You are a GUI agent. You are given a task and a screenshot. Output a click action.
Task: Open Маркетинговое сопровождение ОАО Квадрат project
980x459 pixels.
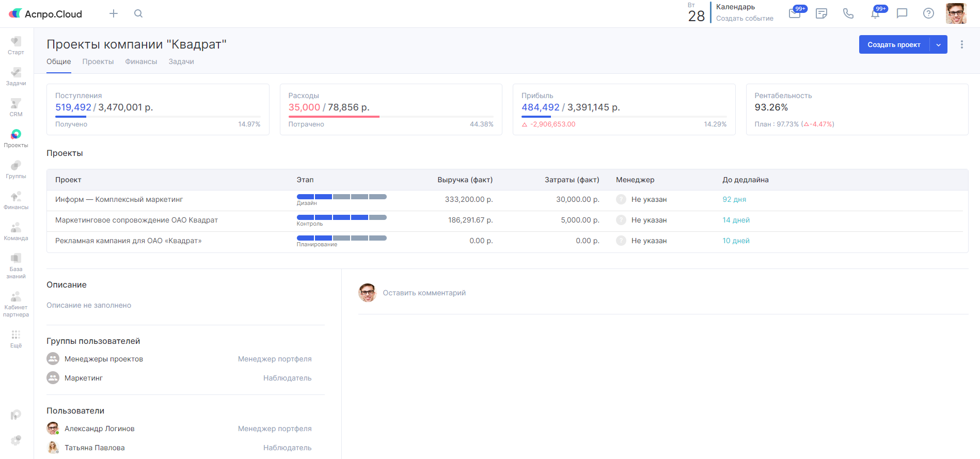click(136, 220)
